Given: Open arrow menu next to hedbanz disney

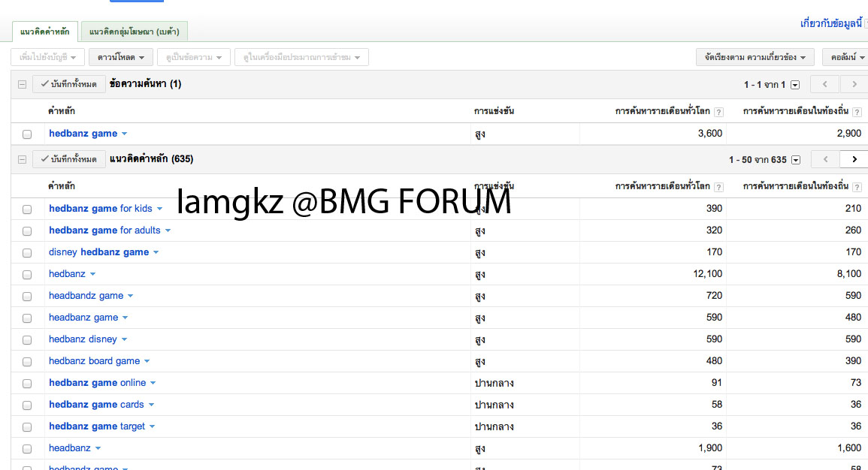Looking at the screenshot, I should pyautogui.click(x=124, y=339).
